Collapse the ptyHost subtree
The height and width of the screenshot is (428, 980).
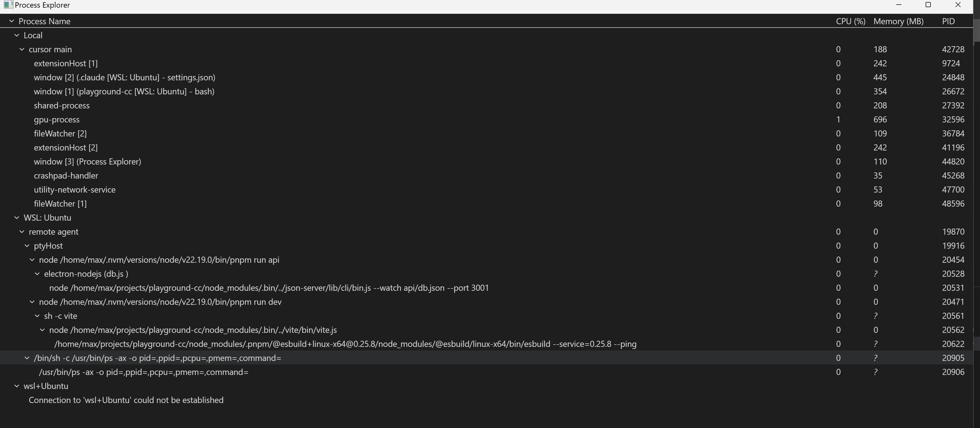tap(27, 246)
